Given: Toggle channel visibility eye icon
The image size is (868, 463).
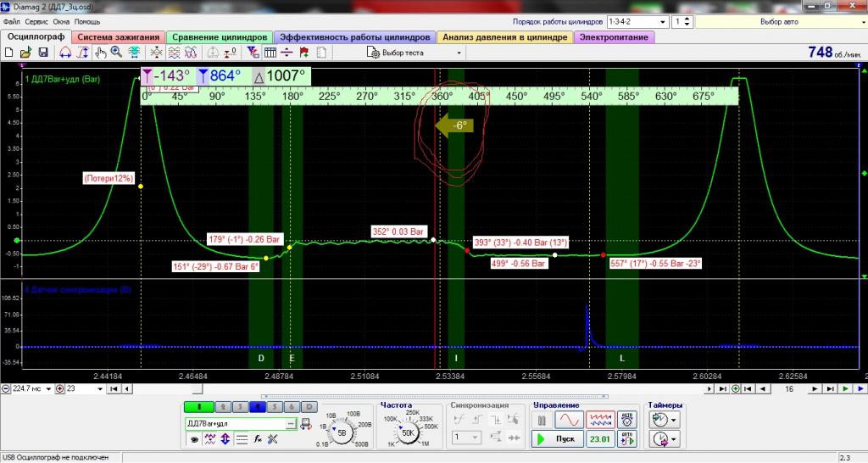Looking at the screenshot, I should (194, 439).
